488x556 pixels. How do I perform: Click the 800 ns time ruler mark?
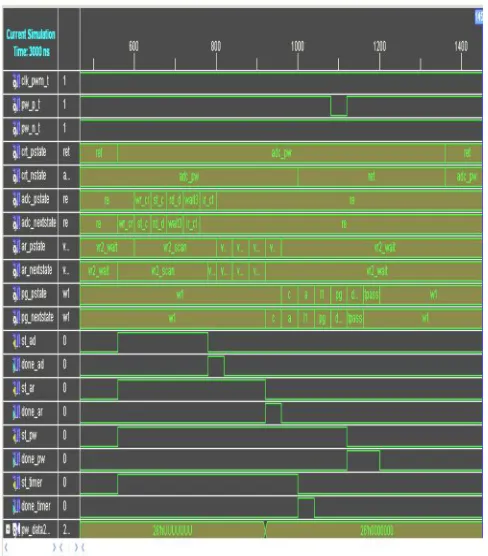click(216, 46)
